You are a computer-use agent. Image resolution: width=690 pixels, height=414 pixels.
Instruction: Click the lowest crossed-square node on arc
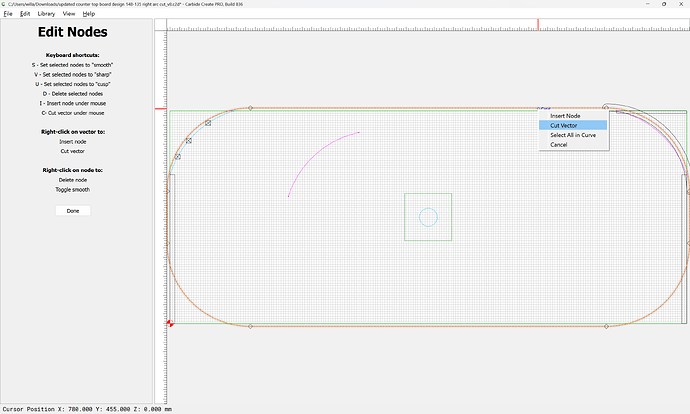pyautogui.click(x=177, y=157)
